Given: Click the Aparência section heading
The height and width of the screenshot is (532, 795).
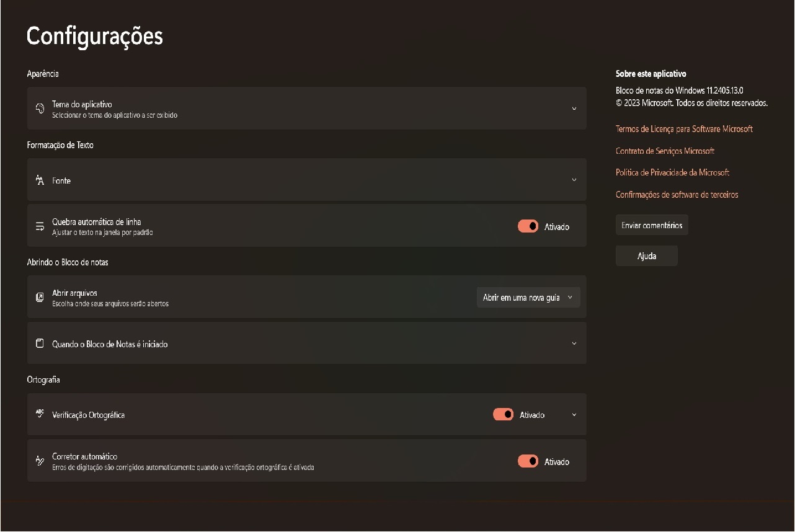Looking at the screenshot, I should tap(43, 74).
